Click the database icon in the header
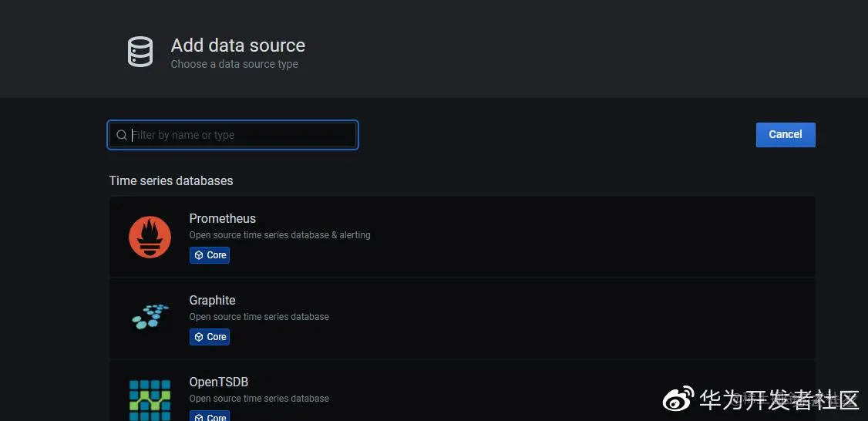The width and height of the screenshot is (868, 421). click(x=140, y=52)
